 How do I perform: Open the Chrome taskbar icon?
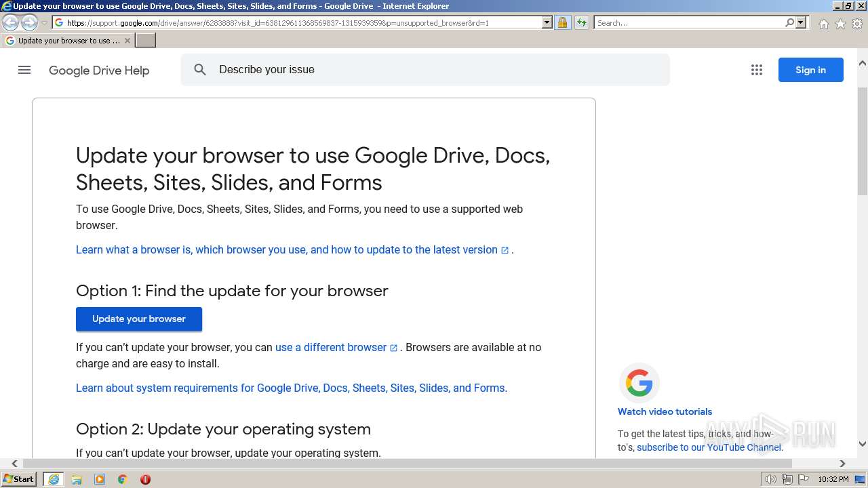123,479
